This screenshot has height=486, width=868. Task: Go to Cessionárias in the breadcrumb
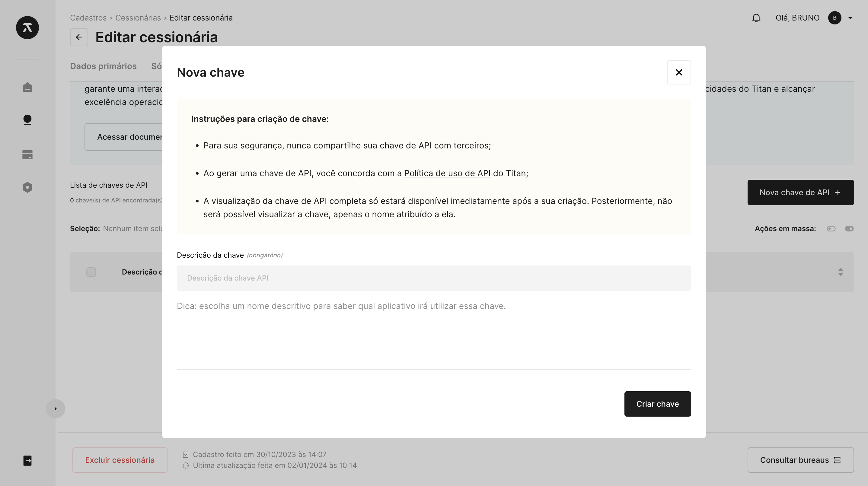[x=138, y=18]
